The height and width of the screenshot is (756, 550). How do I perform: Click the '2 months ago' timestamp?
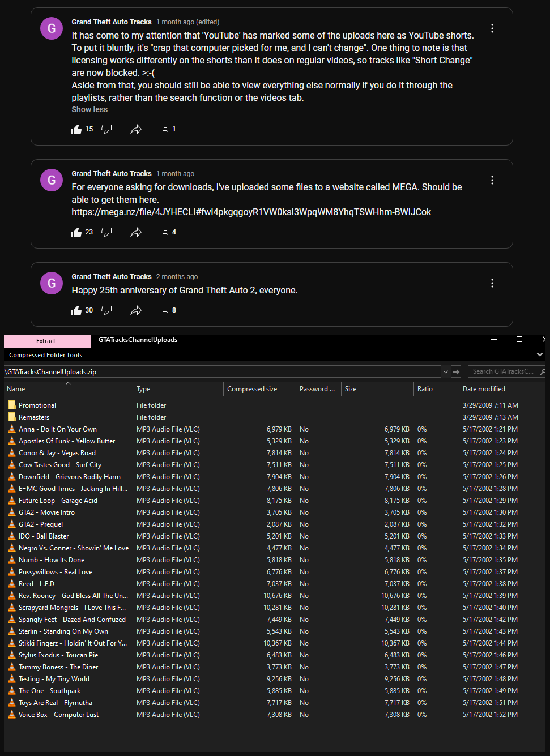coord(177,277)
